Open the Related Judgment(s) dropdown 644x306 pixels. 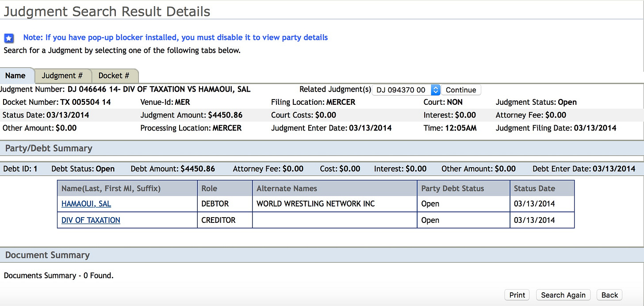[x=406, y=90]
